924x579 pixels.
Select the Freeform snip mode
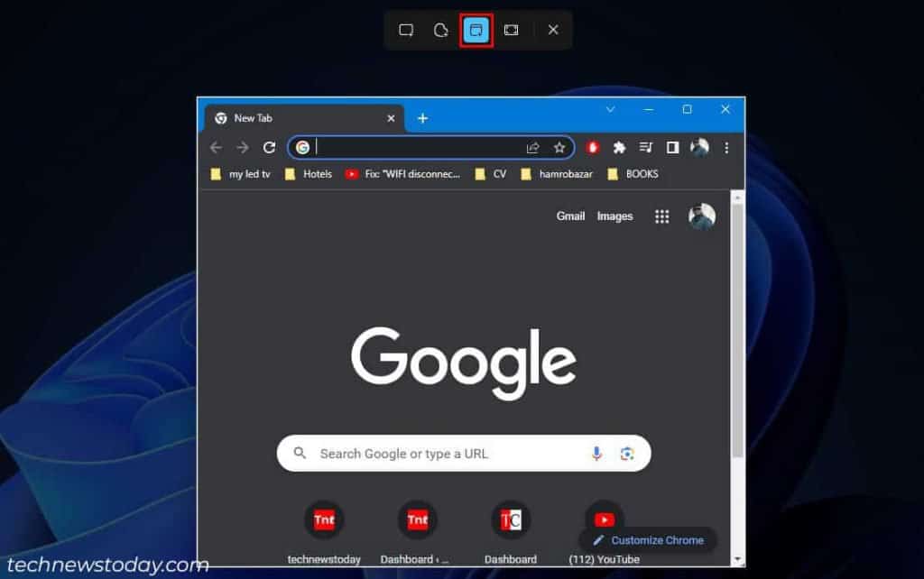tap(440, 30)
